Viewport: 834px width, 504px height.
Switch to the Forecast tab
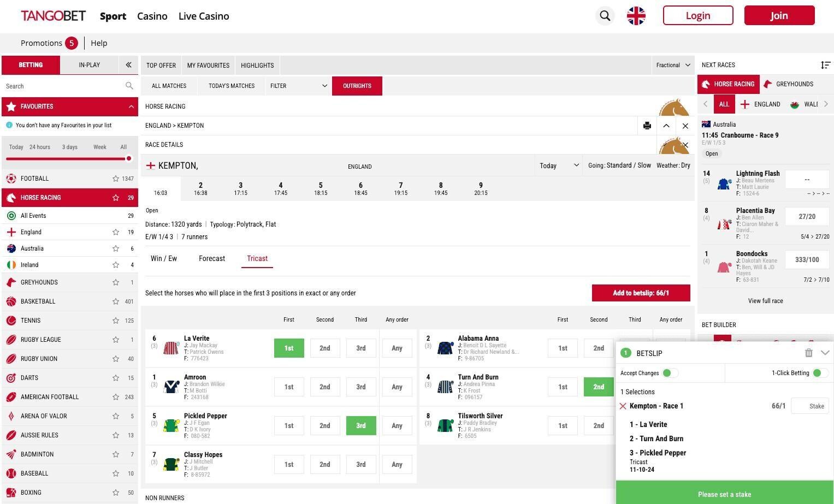(x=212, y=259)
